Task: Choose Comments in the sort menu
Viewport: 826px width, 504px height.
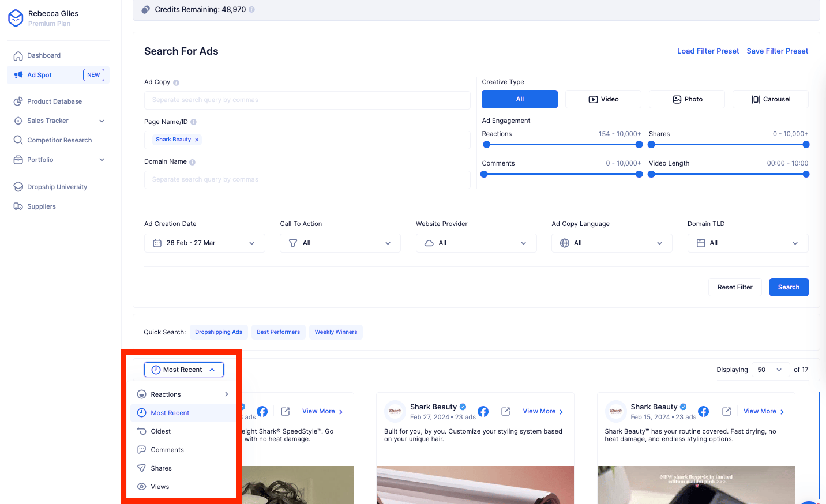Action: (167, 450)
